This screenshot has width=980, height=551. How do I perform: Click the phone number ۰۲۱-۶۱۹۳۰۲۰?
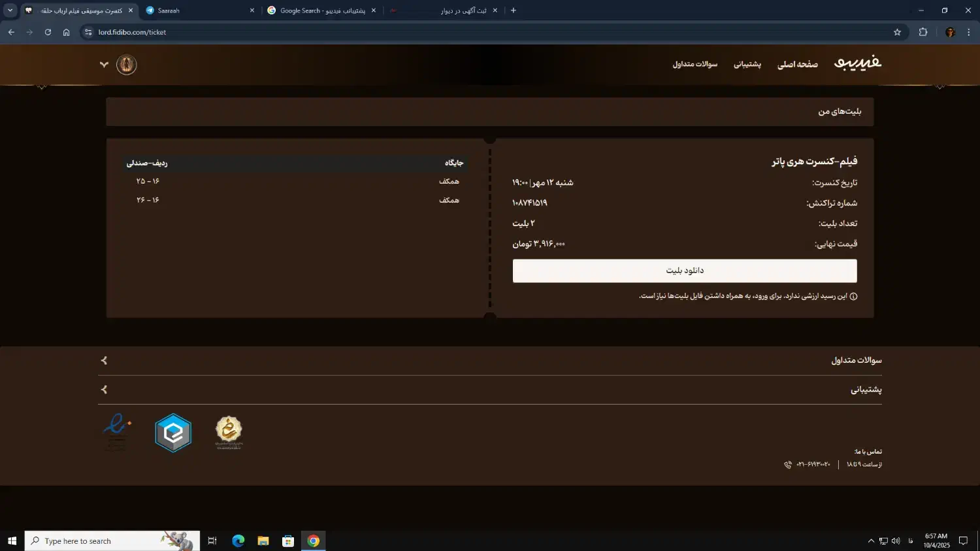pos(813,464)
